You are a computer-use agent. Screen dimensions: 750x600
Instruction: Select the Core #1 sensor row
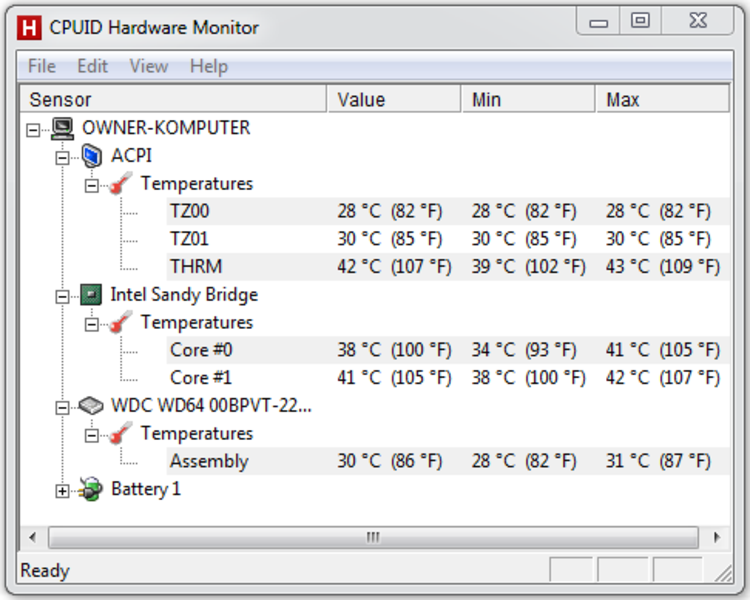click(x=448, y=378)
